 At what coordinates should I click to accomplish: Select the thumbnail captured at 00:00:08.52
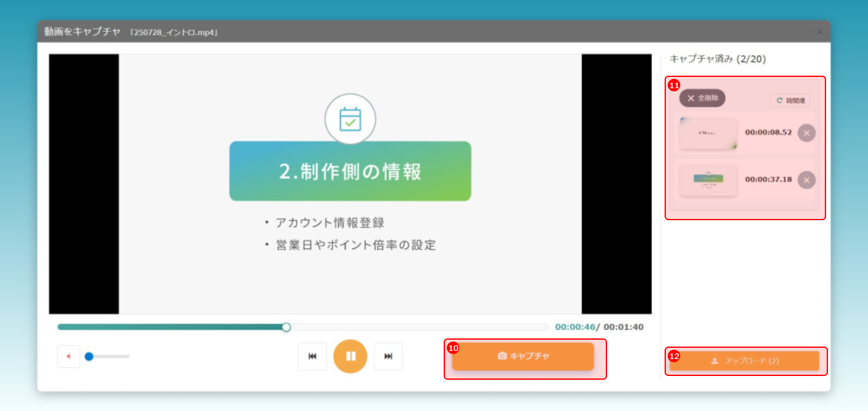point(708,133)
